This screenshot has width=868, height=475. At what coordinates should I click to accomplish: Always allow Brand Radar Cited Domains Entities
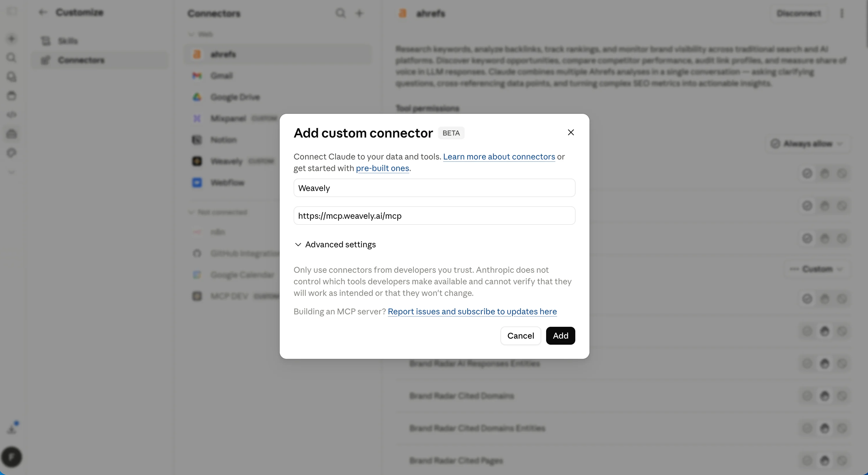[x=807, y=428]
